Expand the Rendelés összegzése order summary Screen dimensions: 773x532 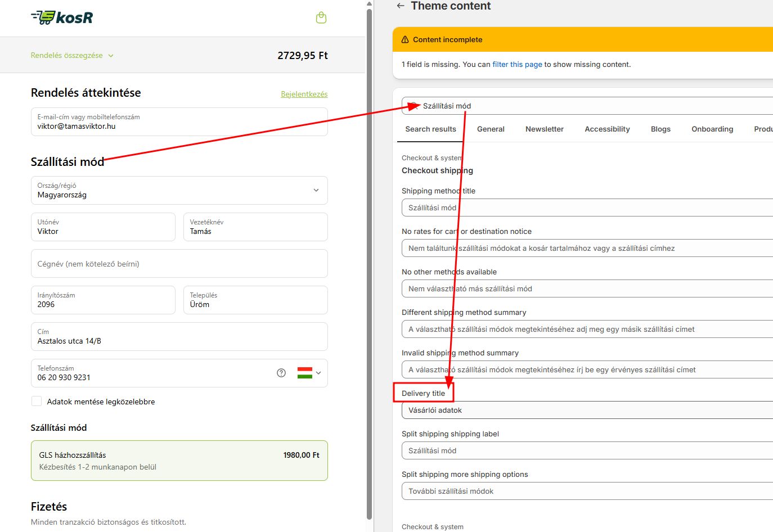pyautogui.click(x=72, y=56)
